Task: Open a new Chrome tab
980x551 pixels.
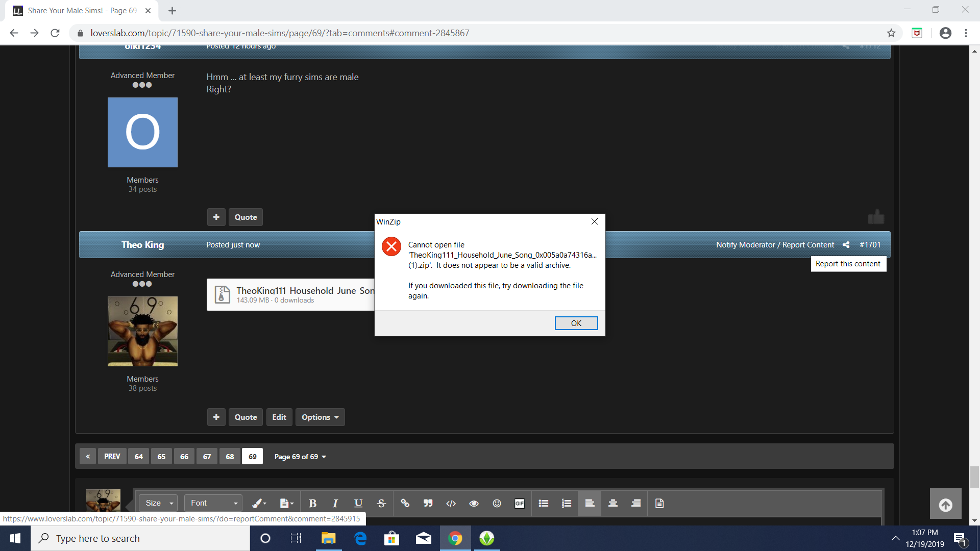Action: click(172, 11)
